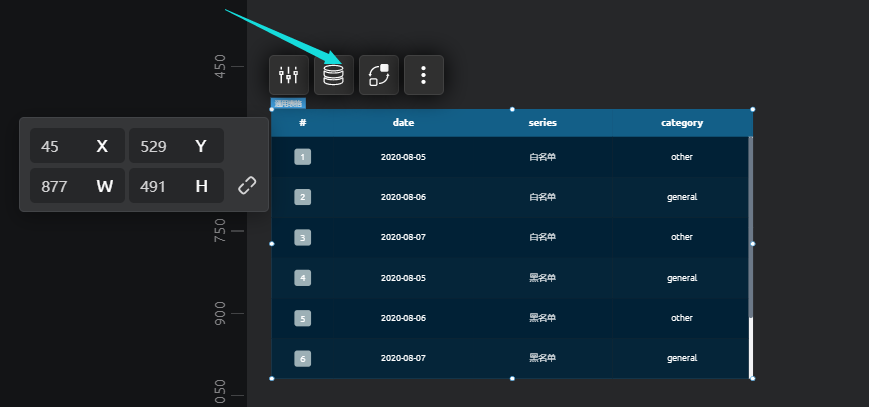Click 黑名单 series cell in row 4
Screen dimensions: 869x407
tap(543, 278)
